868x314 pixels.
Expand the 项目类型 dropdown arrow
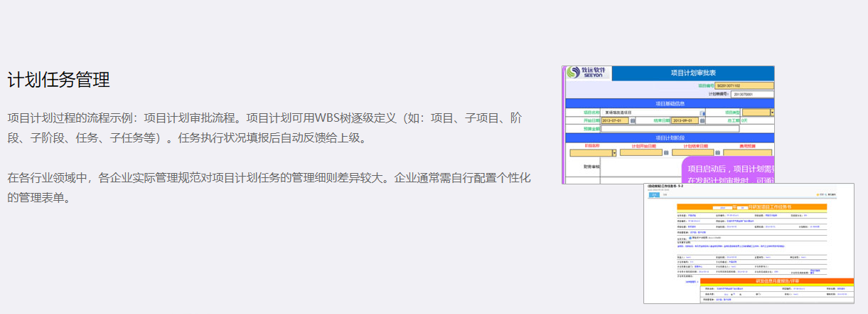(x=772, y=112)
